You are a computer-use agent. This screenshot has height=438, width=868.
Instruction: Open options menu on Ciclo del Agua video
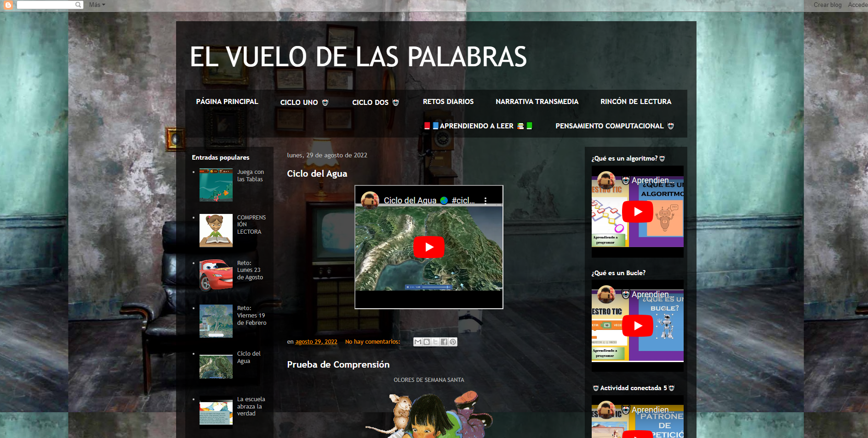[x=485, y=200]
